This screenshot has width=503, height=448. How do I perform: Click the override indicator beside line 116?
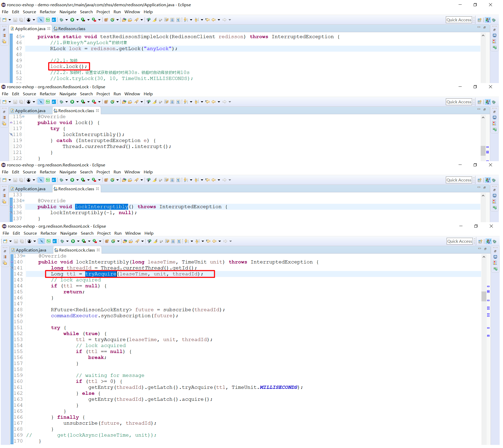[11, 123]
